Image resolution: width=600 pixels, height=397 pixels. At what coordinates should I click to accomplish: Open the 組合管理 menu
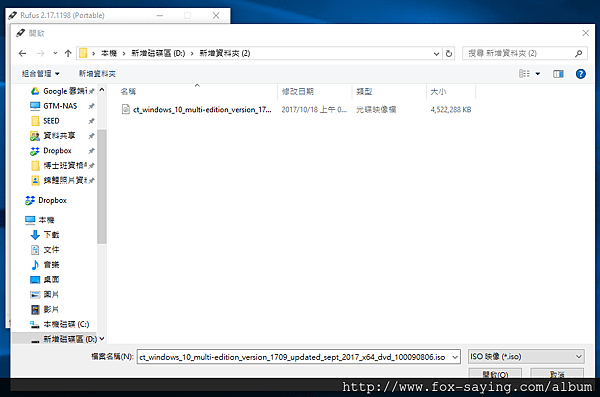coord(40,74)
